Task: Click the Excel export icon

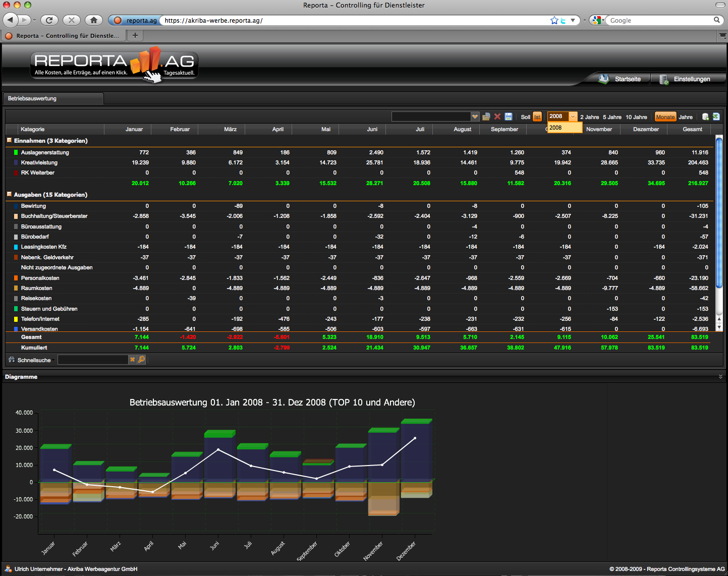Action: click(716, 117)
